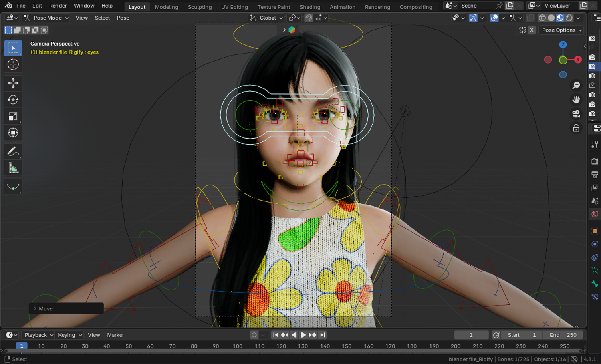Open the Scene properties tab
The image size is (601, 364).
(x=595, y=201)
